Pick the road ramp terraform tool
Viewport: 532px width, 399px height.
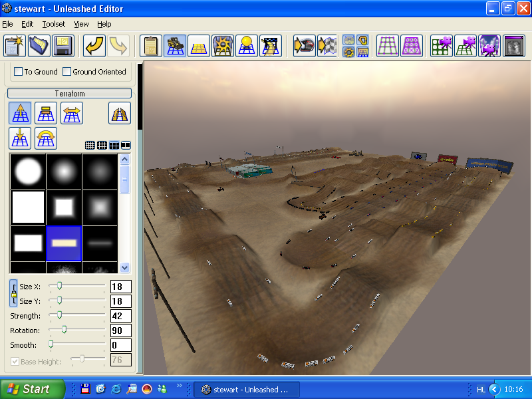120,113
